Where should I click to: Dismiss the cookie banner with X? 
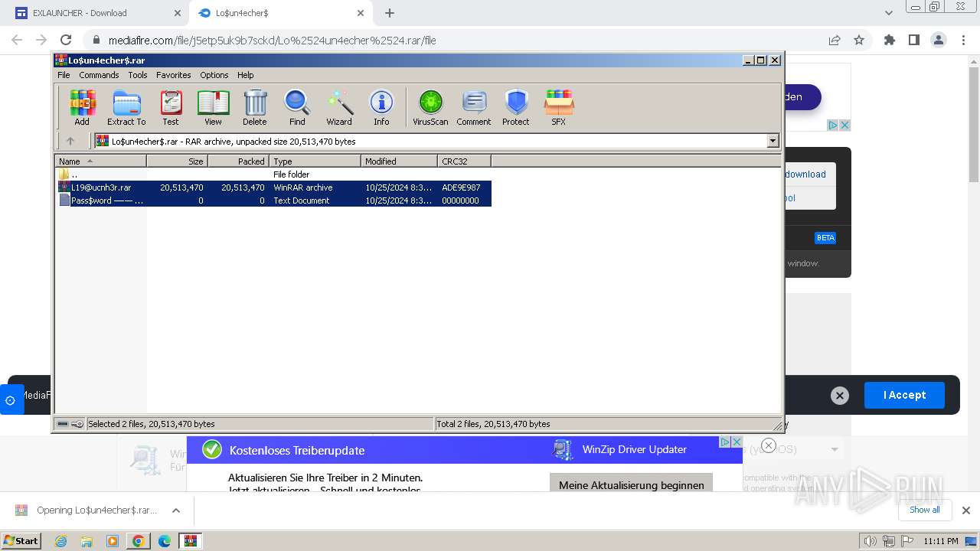click(840, 396)
